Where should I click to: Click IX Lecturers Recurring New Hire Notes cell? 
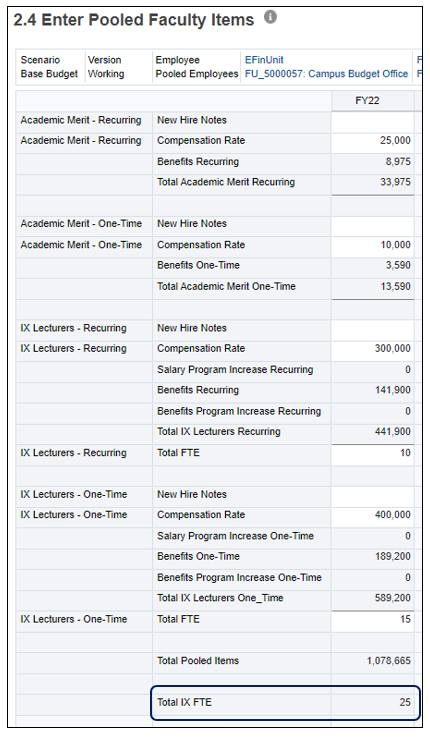click(373, 328)
